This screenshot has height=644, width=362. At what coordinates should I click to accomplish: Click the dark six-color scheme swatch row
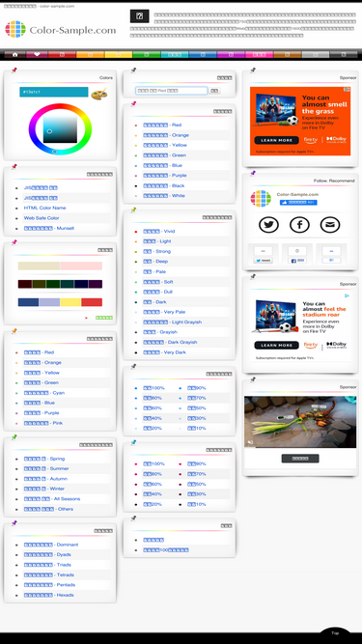coord(60,284)
